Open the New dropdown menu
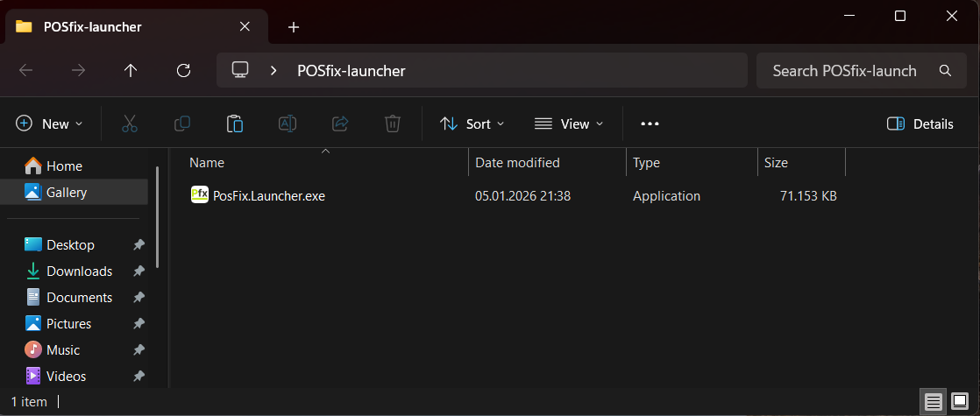Viewport: 980px width, 416px height. (50, 123)
